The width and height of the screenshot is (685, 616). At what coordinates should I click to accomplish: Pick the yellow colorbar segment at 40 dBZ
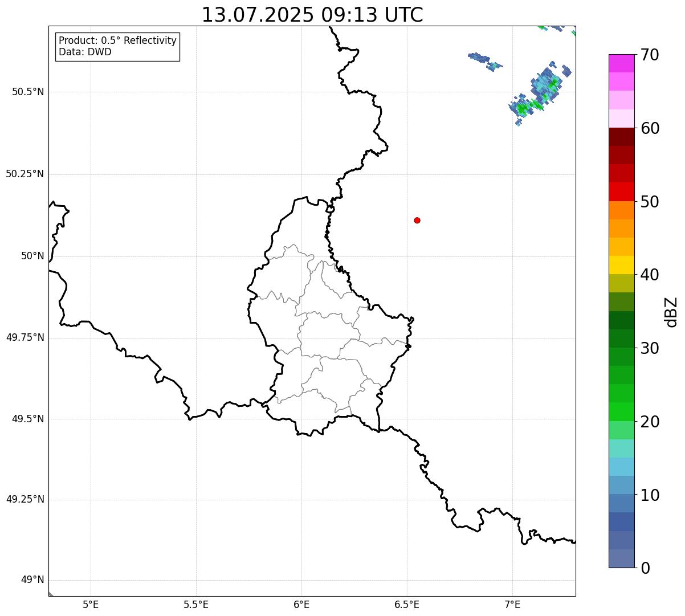[621, 265]
